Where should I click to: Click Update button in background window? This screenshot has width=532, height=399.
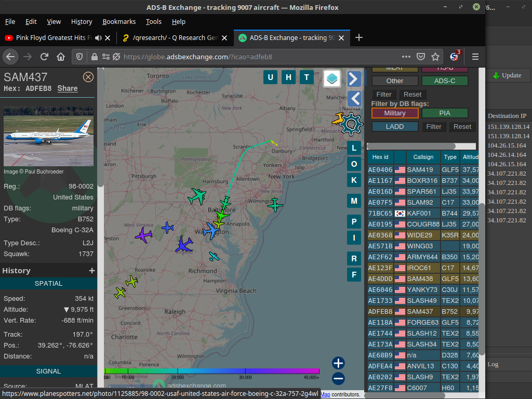pyautogui.click(x=507, y=75)
